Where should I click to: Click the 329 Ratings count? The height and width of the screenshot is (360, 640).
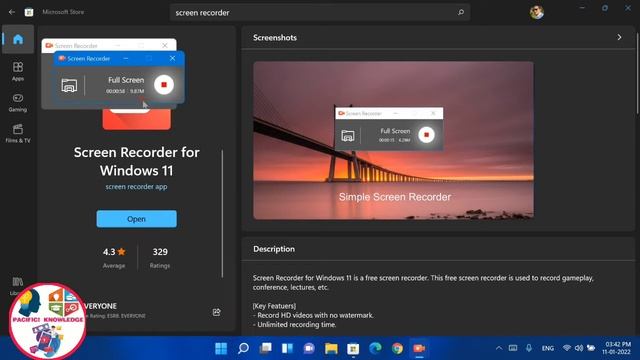tap(160, 258)
